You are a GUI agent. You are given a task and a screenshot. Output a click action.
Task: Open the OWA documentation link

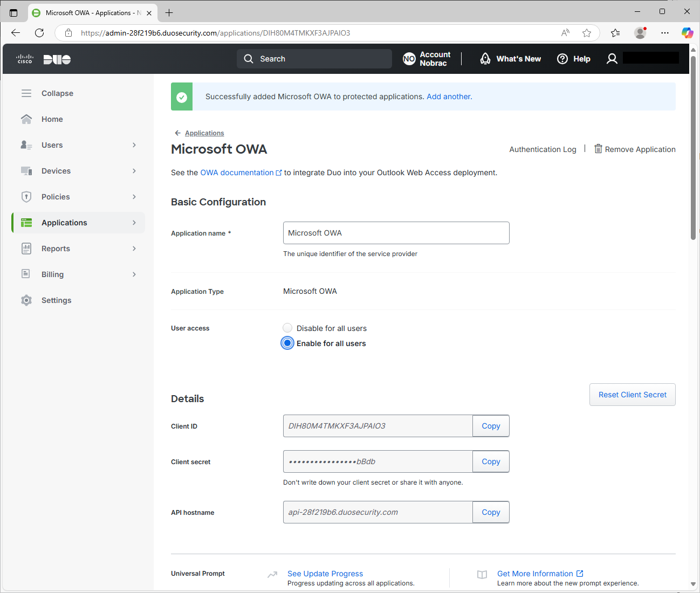[x=241, y=173]
